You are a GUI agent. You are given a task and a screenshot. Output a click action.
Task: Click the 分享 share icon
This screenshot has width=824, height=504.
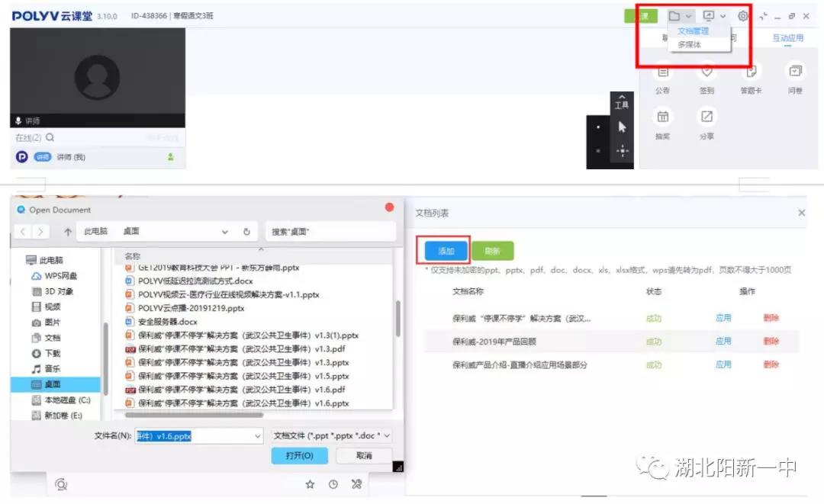707,117
